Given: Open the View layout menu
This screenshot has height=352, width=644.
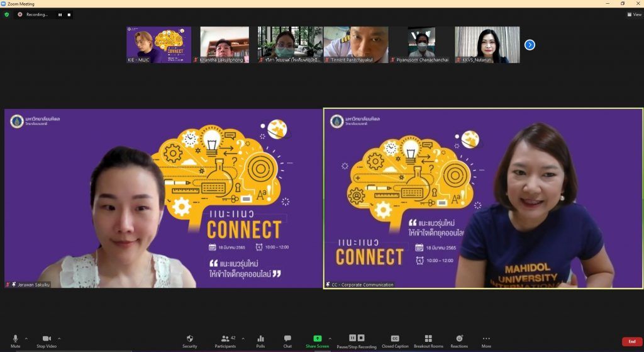Looking at the screenshot, I should pos(634,14).
